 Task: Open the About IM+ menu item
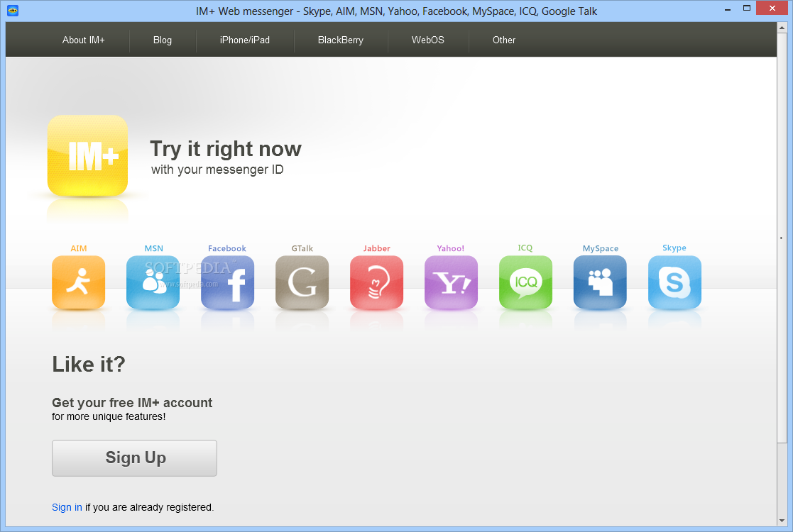click(x=84, y=40)
